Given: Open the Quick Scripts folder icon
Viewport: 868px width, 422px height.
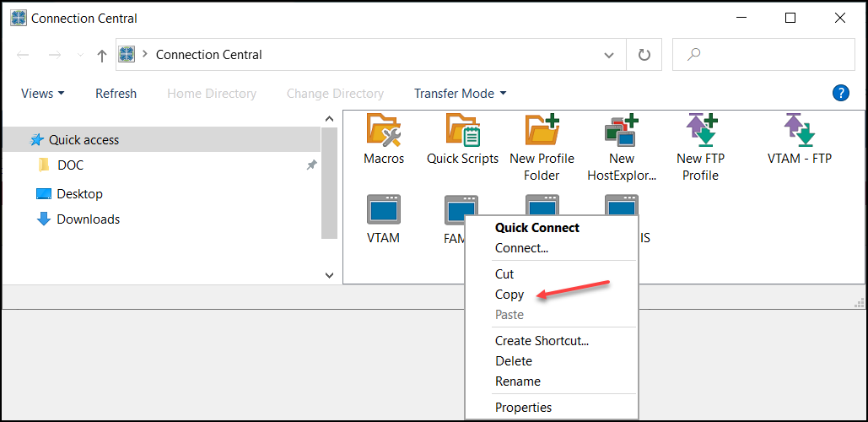Looking at the screenshot, I should pyautogui.click(x=463, y=130).
